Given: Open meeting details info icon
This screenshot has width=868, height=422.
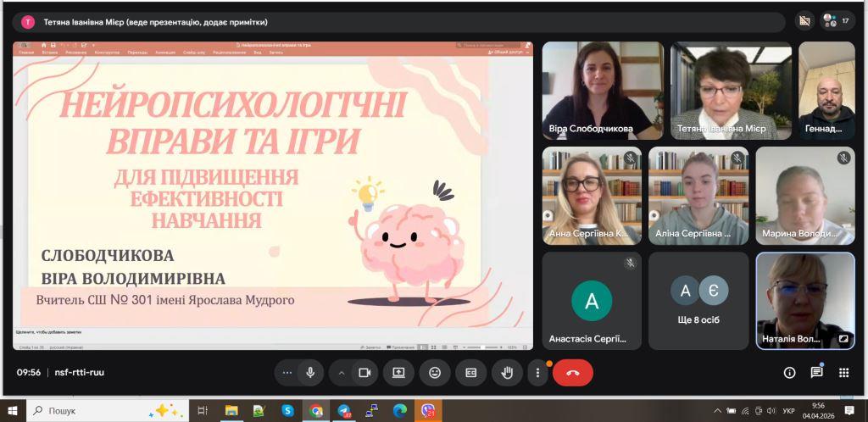Looking at the screenshot, I should point(789,373).
